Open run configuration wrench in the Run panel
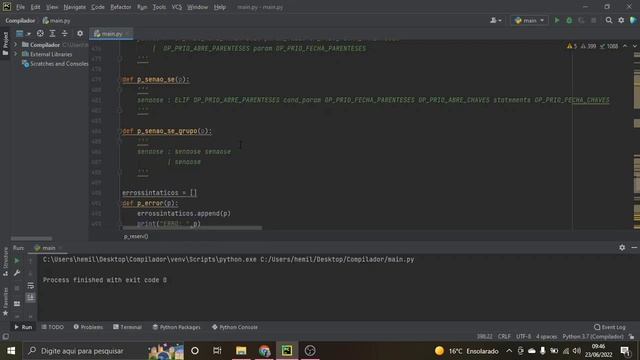Viewport: 640px width, 360px height. (17, 273)
